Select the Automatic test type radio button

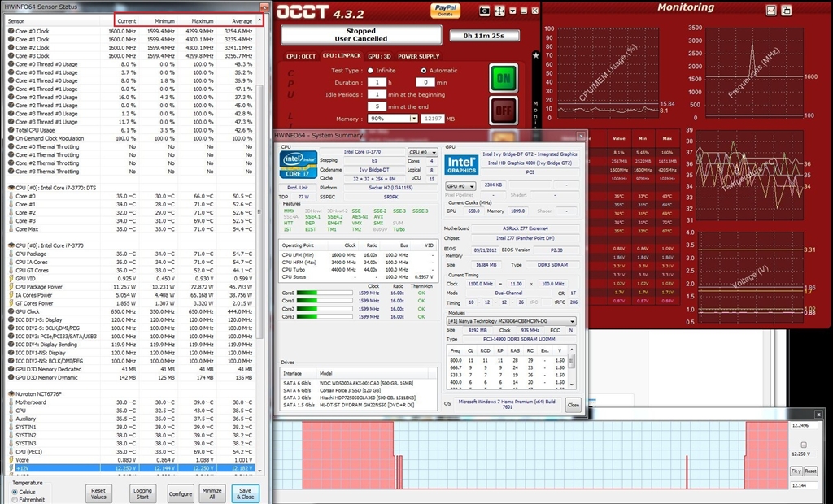tap(423, 70)
